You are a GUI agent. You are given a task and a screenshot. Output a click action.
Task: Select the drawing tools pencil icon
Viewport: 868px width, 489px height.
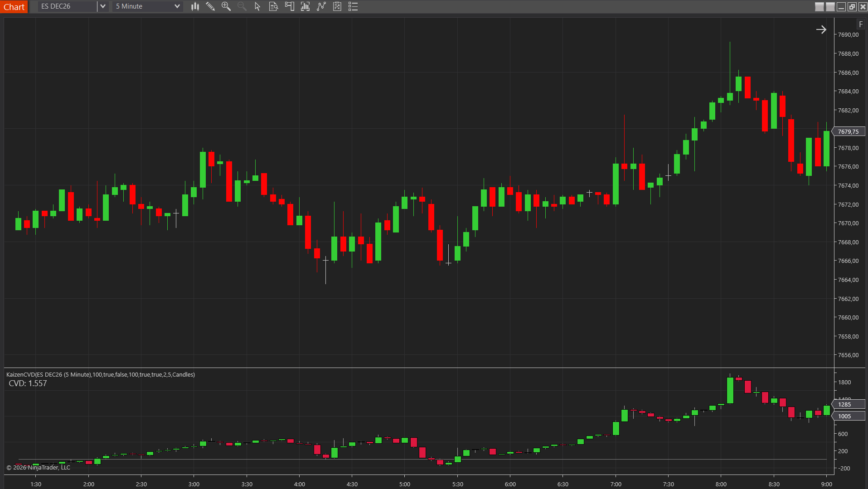click(x=210, y=6)
